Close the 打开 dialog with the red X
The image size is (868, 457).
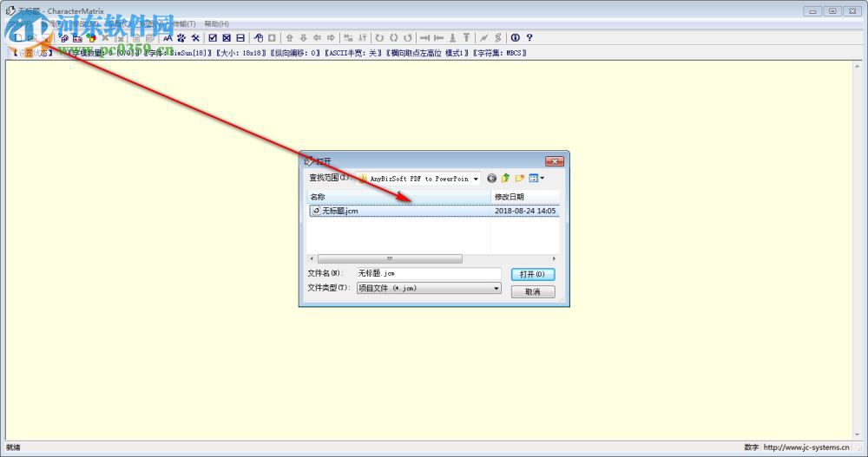(554, 161)
